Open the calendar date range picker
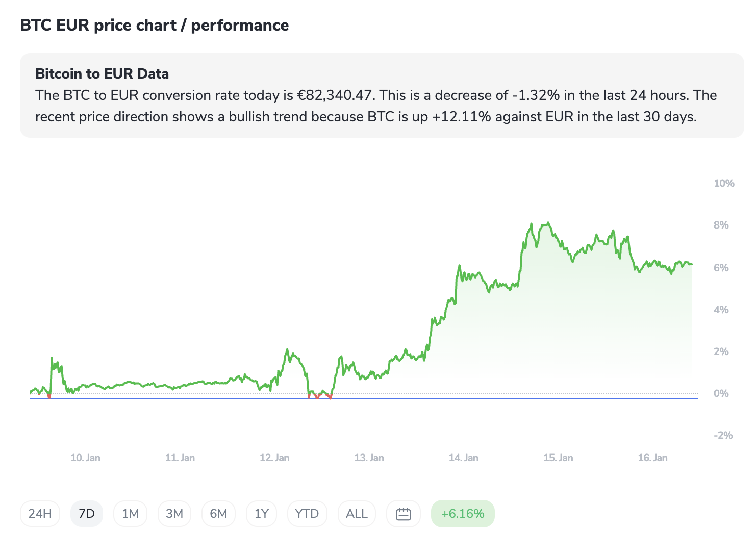Screen dimensions: 756x555 coord(404,514)
